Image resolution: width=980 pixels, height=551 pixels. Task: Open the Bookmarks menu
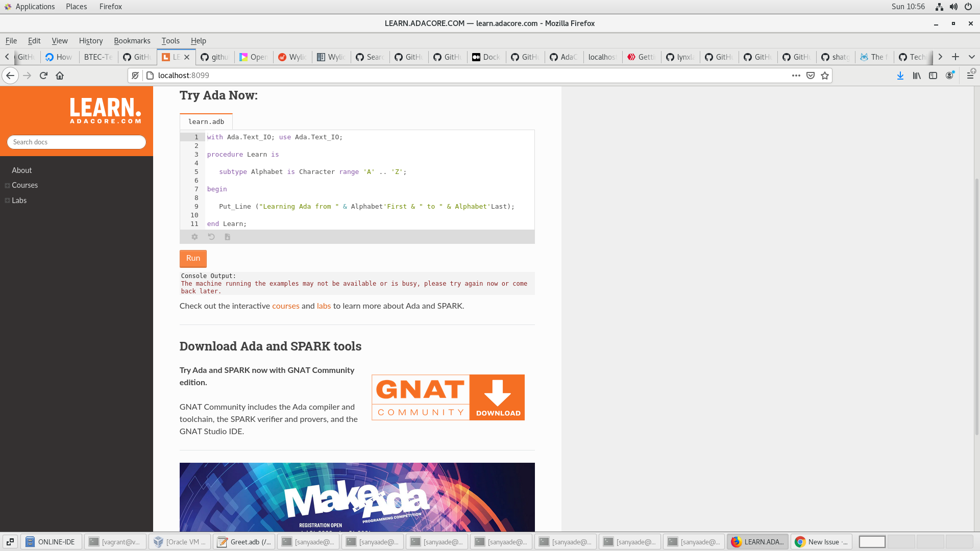(x=132, y=41)
